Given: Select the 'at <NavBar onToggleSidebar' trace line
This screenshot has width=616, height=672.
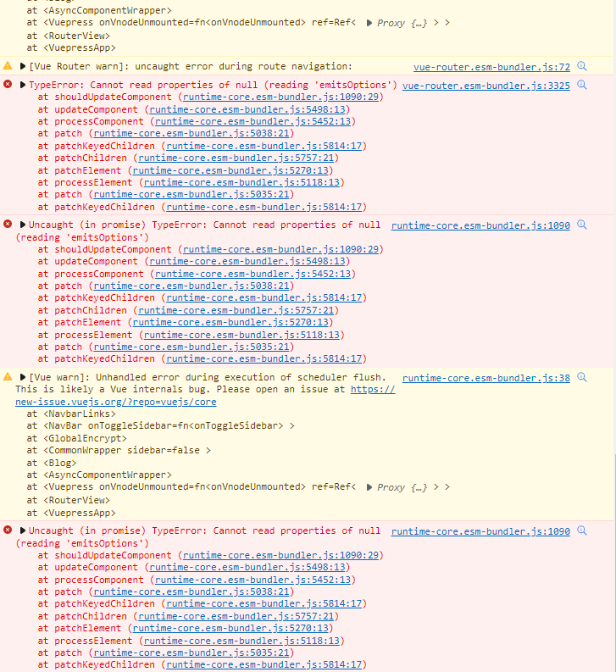Looking at the screenshot, I should pyautogui.click(x=160, y=426).
